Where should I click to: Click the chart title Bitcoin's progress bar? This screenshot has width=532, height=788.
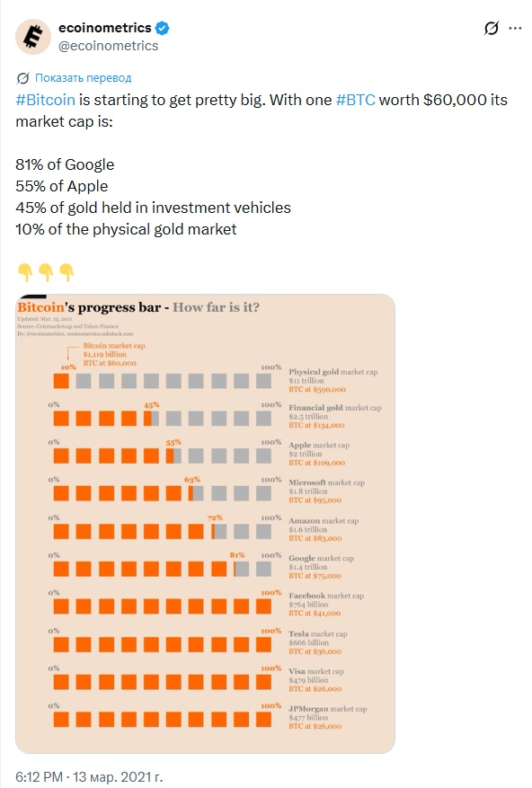click(x=89, y=307)
